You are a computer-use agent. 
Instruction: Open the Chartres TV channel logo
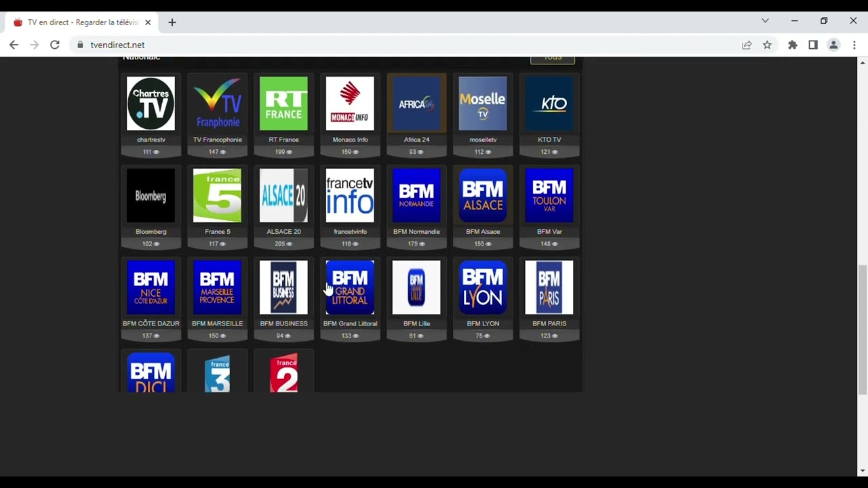point(151,103)
